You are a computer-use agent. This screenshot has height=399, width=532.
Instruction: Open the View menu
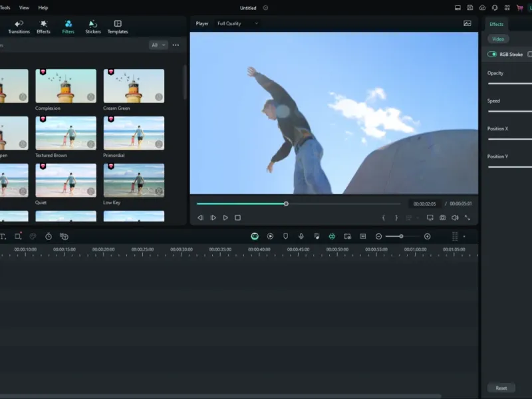pos(24,7)
